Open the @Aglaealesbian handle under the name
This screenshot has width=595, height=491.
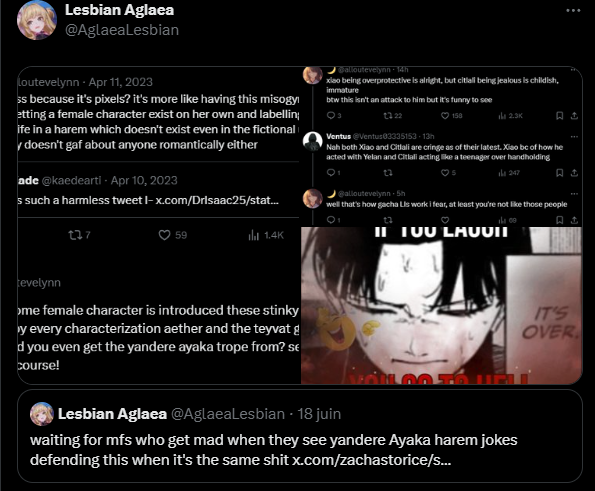click(x=122, y=30)
